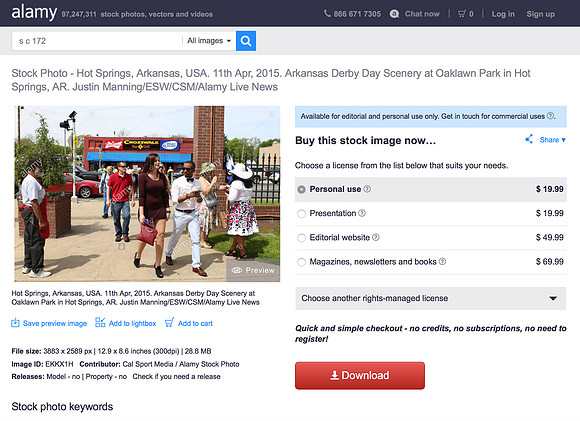Open the shopping cart icon
Viewport: 580px width, 421px height.
[x=462, y=14]
